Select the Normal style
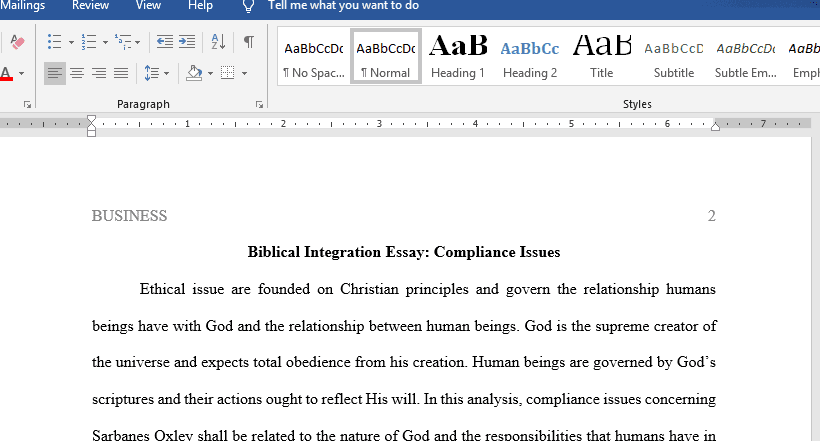Image resolution: width=820 pixels, height=441 pixels. (386, 57)
